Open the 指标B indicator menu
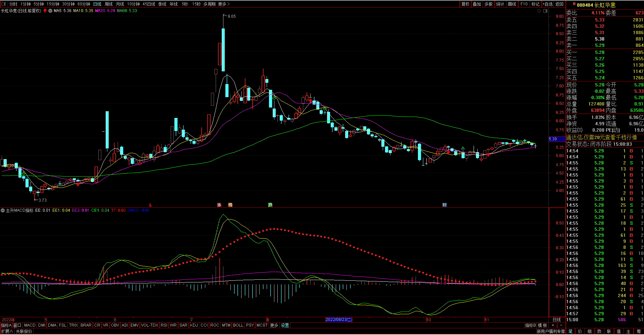Image resolution: width=644 pixels, height=335 pixels. point(530,325)
